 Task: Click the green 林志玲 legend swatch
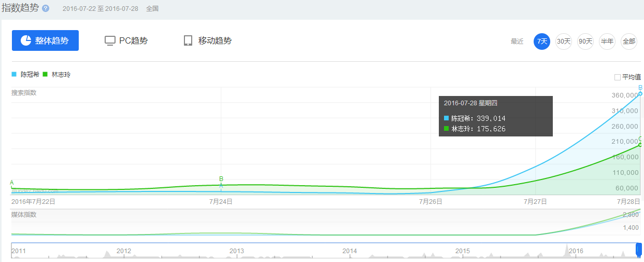click(46, 75)
